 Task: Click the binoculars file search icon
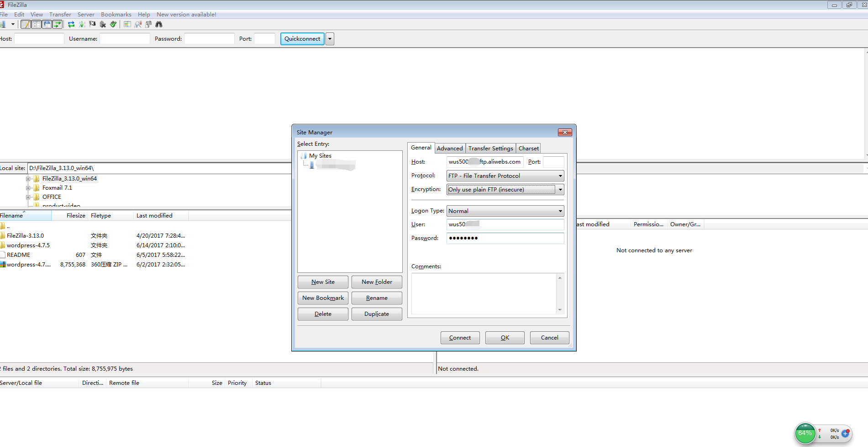(159, 24)
